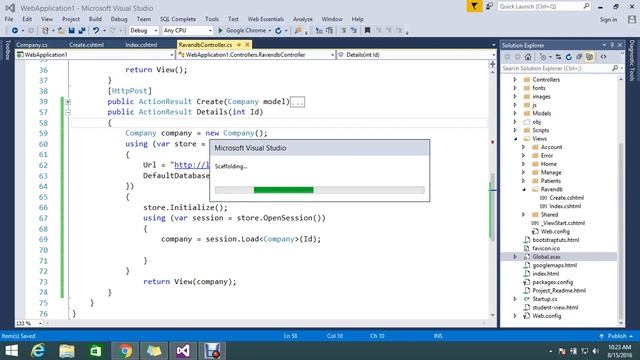Click Sync with Active Document icon
640x360 pixels.
558,57
